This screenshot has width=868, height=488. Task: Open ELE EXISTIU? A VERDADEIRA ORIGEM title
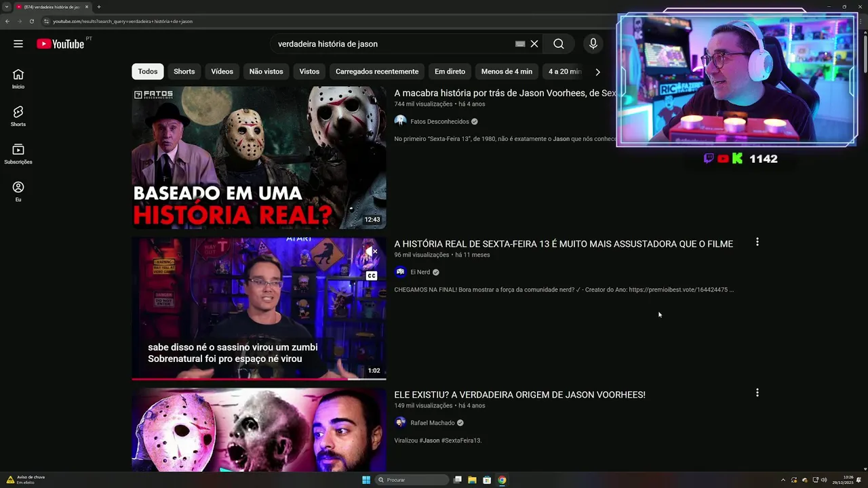point(519,394)
